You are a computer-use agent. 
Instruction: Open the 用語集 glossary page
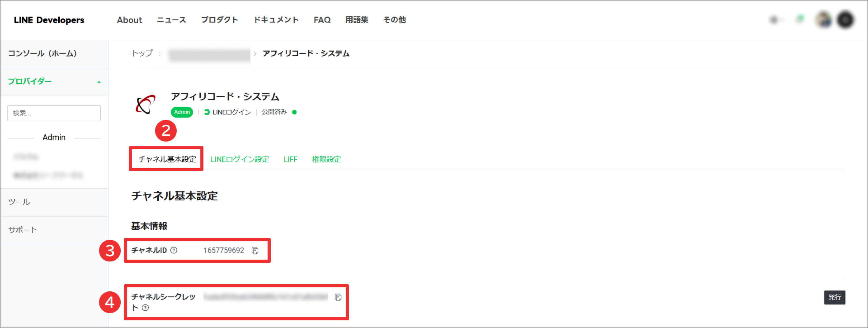pos(357,20)
